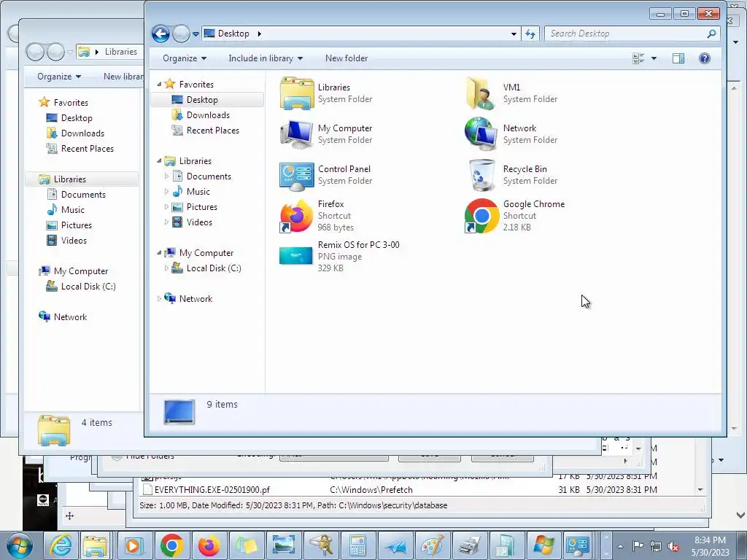Select Remix OS for PC 3-00 image
The image size is (747, 560).
(x=340, y=256)
